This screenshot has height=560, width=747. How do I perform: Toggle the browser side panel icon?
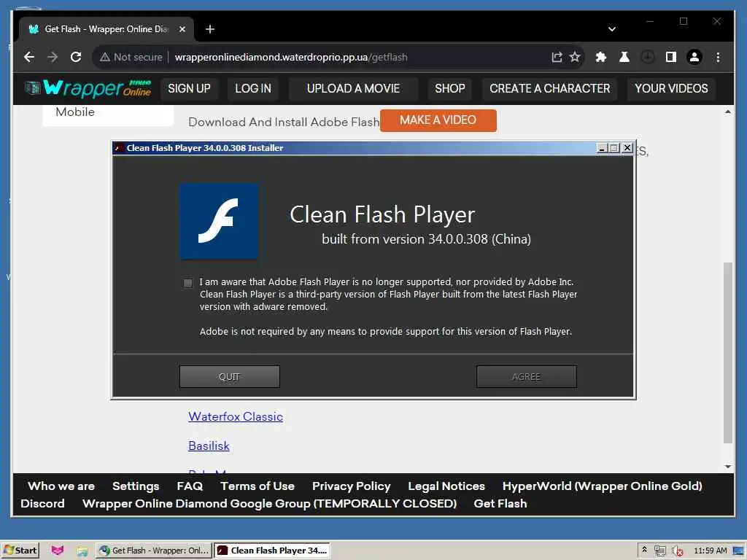point(671,57)
